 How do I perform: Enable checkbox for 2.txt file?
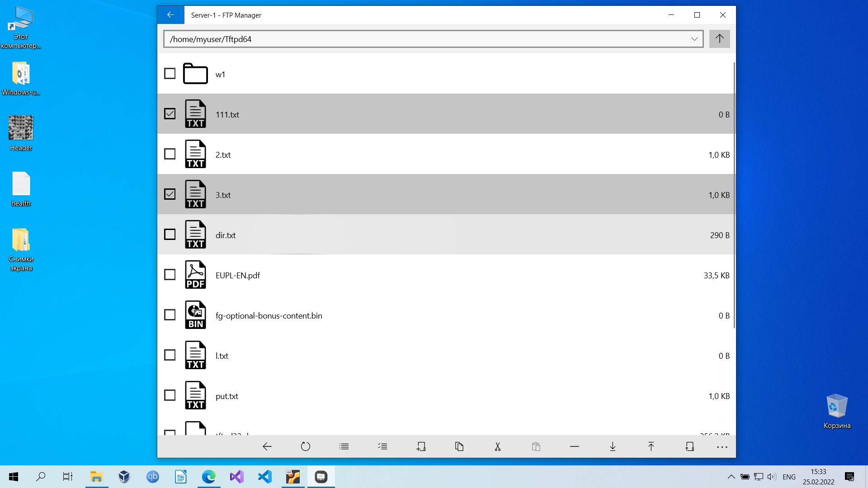click(170, 154)
